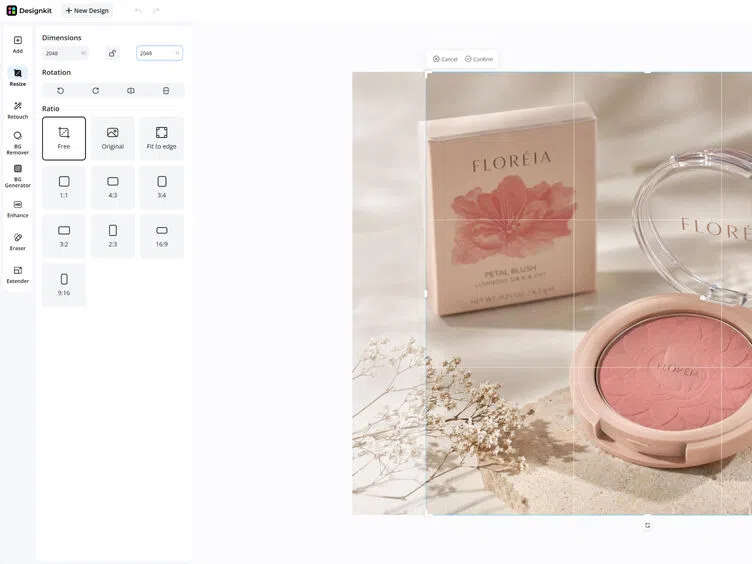This screenshot has width=752, height=564.
Task: Open the BG Generator tool
Action: pyautogui.click(x=18, y=176)
